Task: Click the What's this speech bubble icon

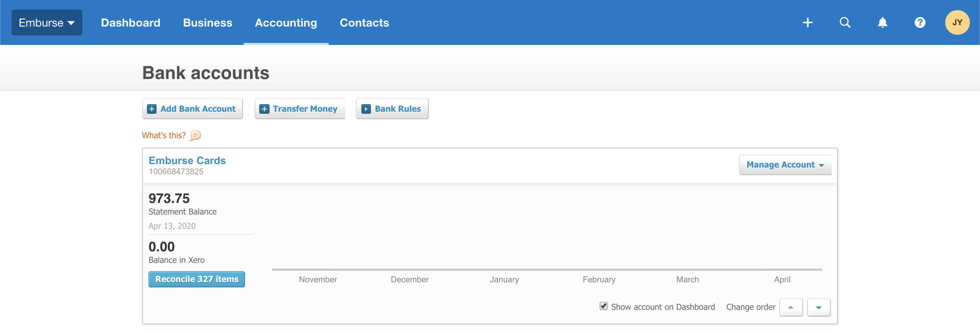Action: (x=195, y=136)
